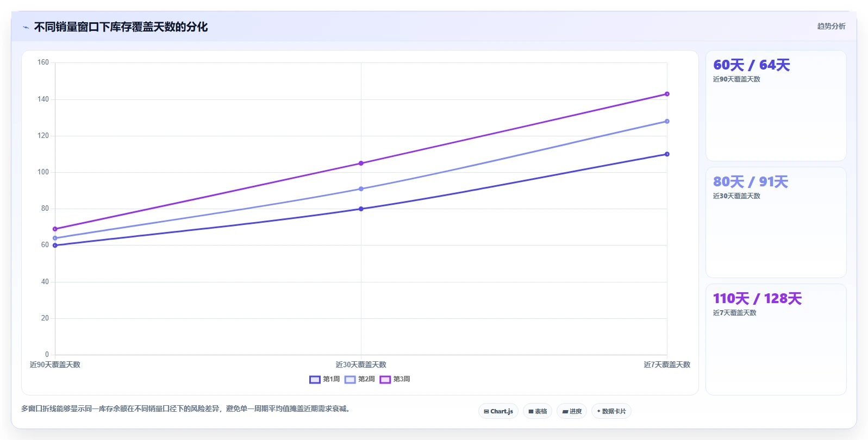Select the 第1周 data point at 近90天覆盖天数

(x=55, y=246)
